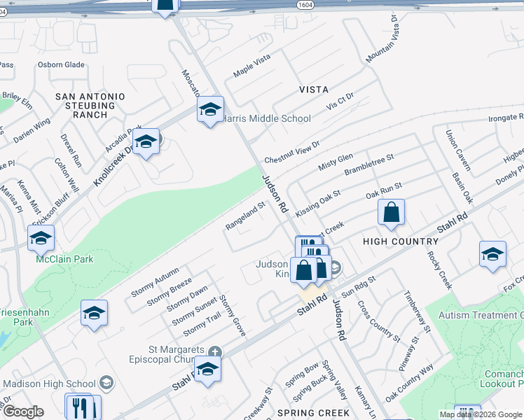
Task: Select the Cross Country St label
Action: [378, 321]
